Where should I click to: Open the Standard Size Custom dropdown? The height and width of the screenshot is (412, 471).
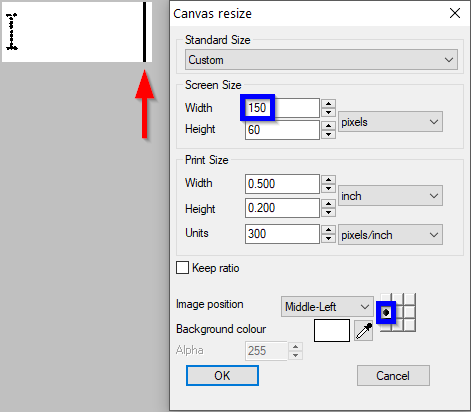click(x=321, y=60)
